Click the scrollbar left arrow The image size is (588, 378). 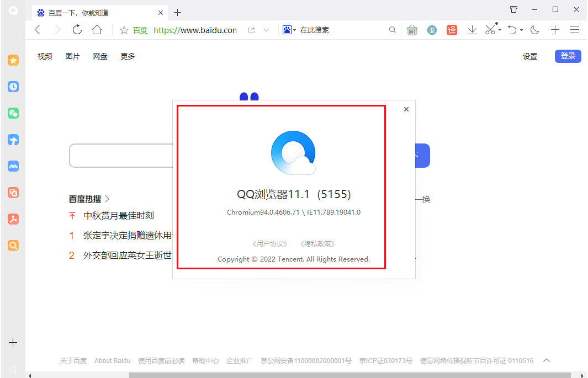(x=30, y=375)
